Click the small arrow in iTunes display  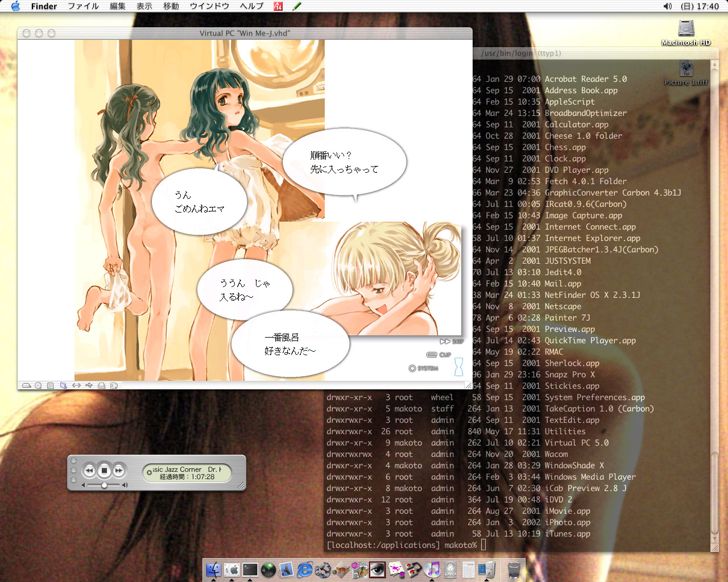(x=149, y=472)
